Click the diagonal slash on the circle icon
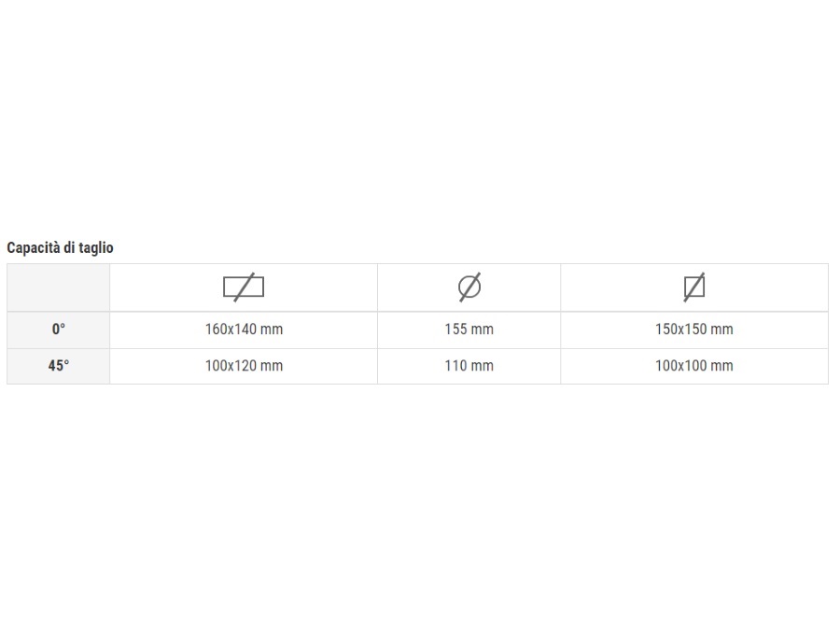The image size is (840, 630). [x=469, y=287]
